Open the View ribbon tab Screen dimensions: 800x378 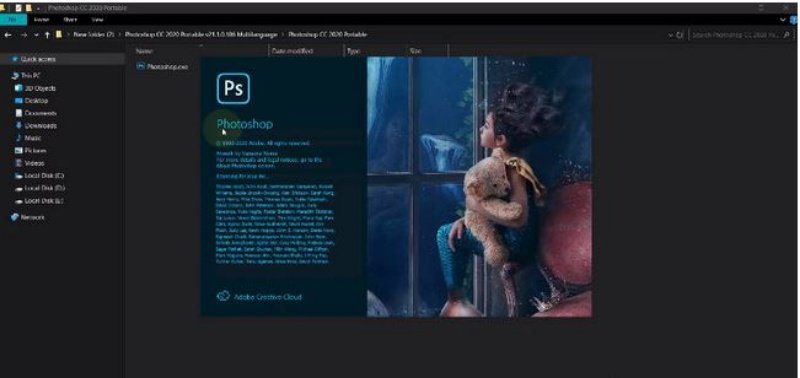coord(97,19)
